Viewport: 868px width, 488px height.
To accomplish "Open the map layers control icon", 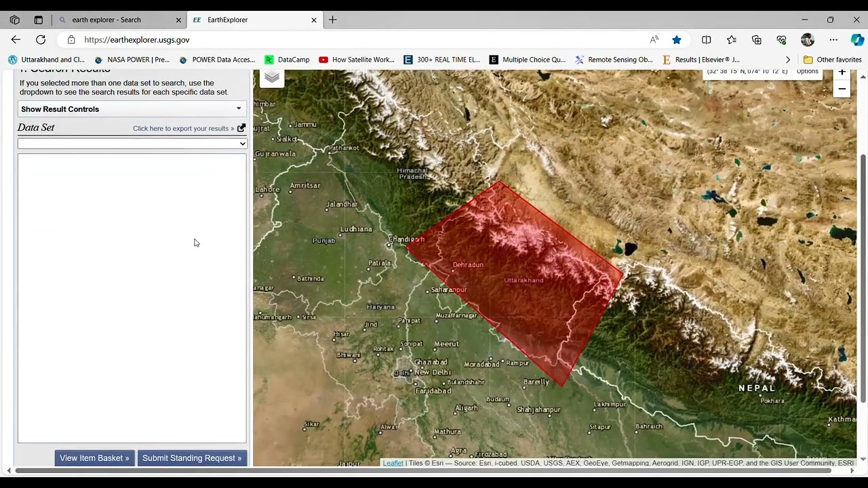I will coord(272,77).
